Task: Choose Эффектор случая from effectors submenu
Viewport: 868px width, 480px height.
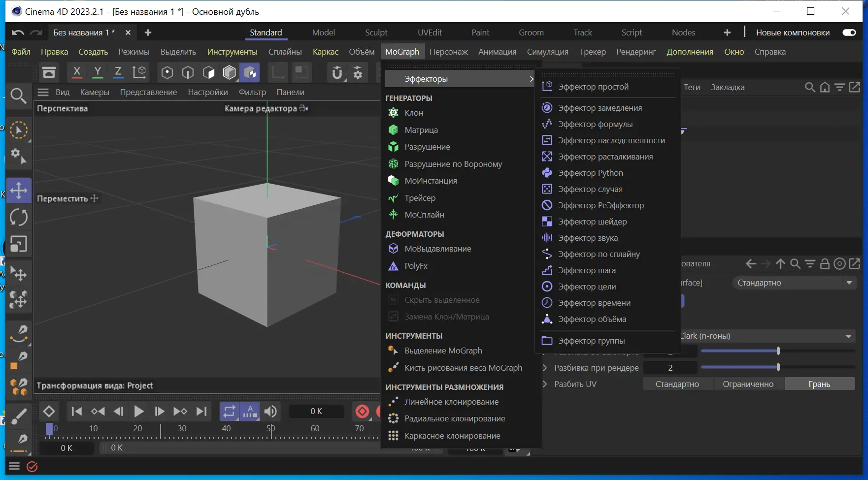Action: tap(590, 189)
